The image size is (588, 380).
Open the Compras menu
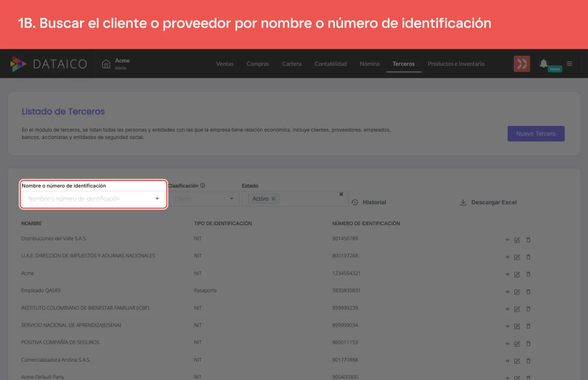258,64
